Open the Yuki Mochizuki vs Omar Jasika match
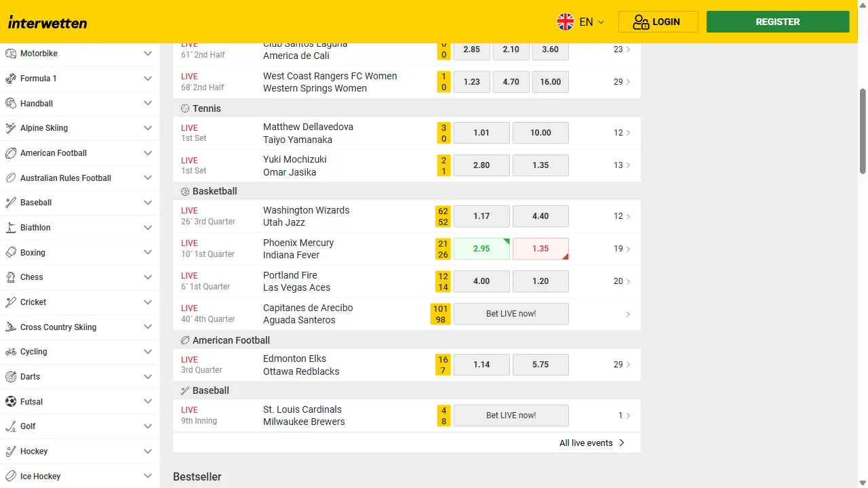This screenshot has width=868, height=488. (x=295, y=165)
